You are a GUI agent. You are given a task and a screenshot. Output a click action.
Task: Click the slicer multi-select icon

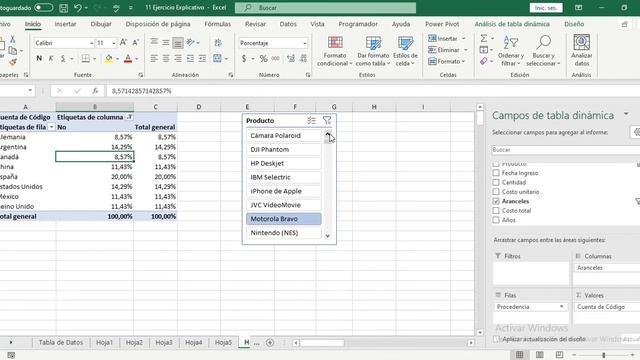tap(312, 120)
